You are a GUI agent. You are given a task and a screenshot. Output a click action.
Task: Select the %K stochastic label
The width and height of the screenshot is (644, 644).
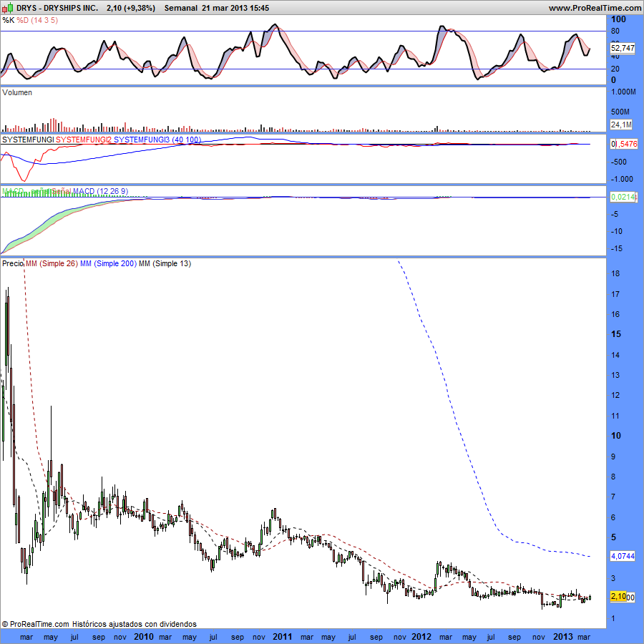pyautogui.click(x=8, y=20)
